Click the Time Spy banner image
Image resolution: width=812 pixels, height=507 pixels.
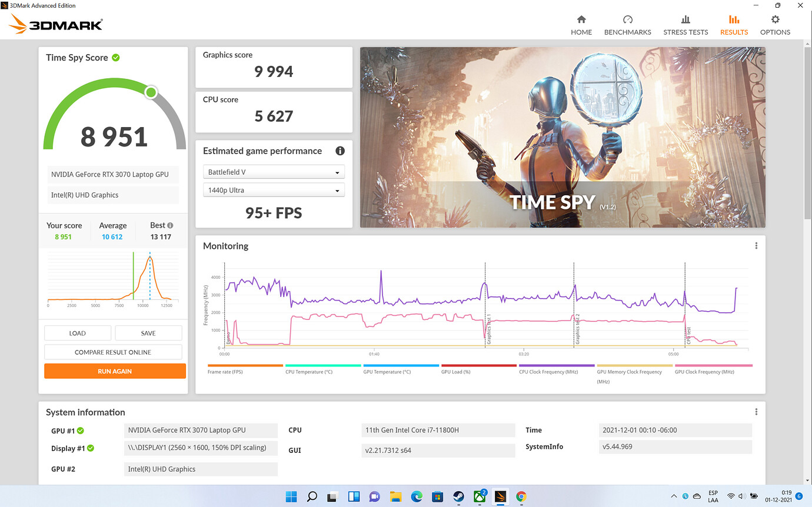(563, 137)
